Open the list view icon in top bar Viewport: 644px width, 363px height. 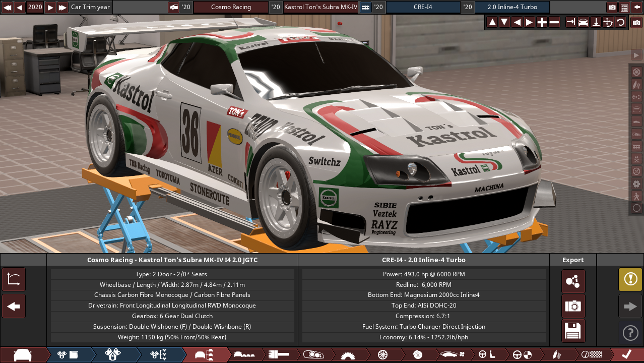click(x=624, y=7)
